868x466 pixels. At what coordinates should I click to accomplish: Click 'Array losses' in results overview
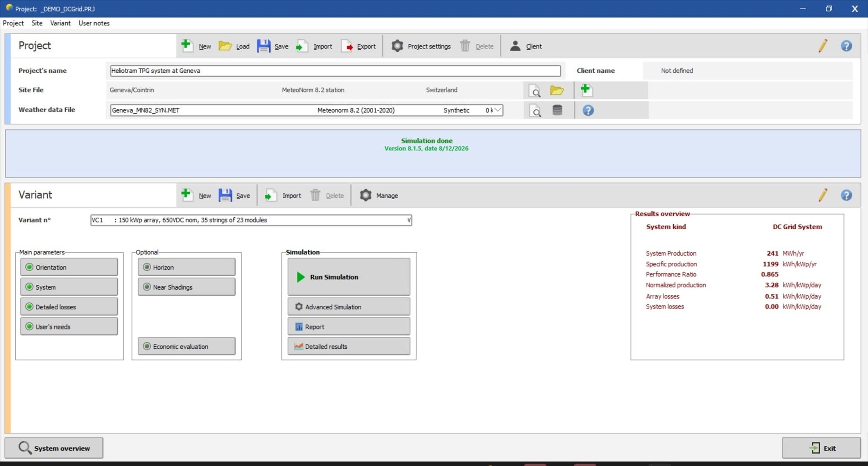662,296
